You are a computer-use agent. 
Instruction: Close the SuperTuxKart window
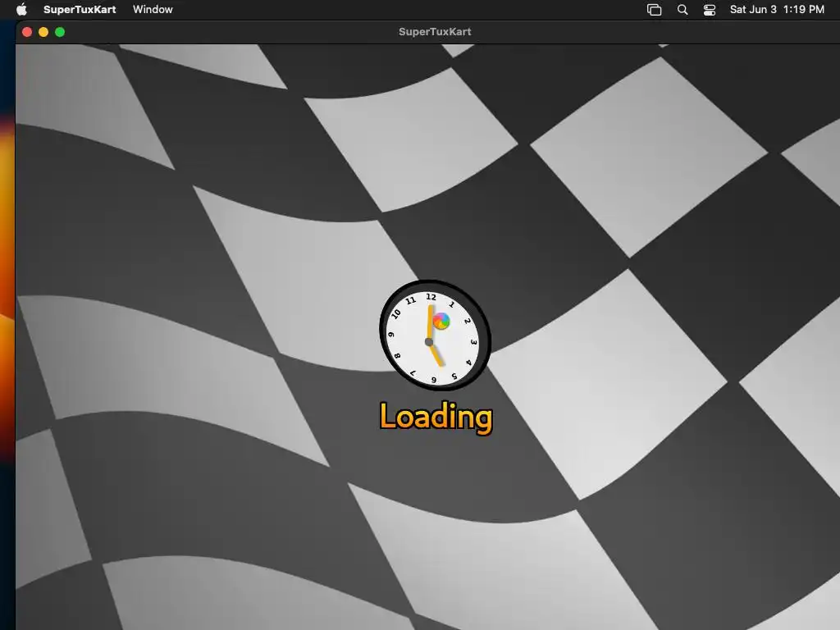click(x=27, y=32)
